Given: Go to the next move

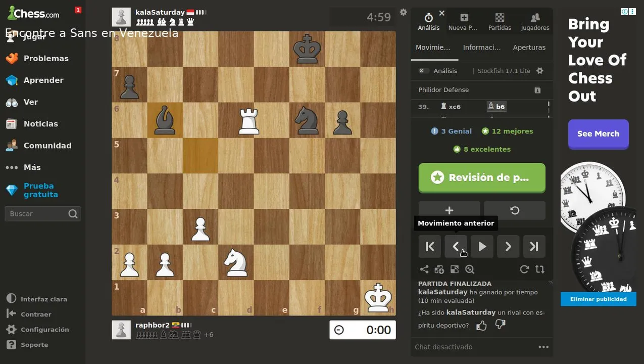Looking at the screenshot, I should point(508,246).
